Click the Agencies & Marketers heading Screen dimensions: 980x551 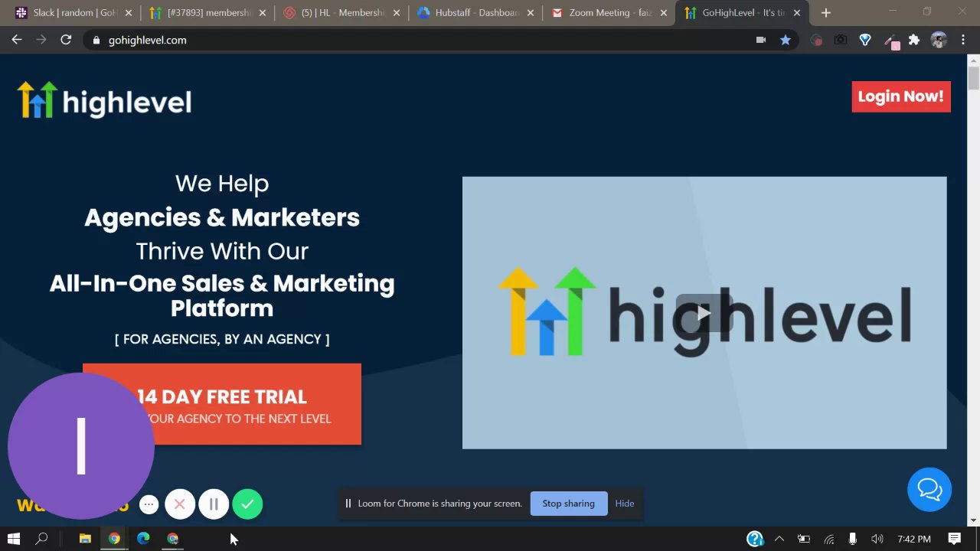pyautogui.click(x=222, y=217)
